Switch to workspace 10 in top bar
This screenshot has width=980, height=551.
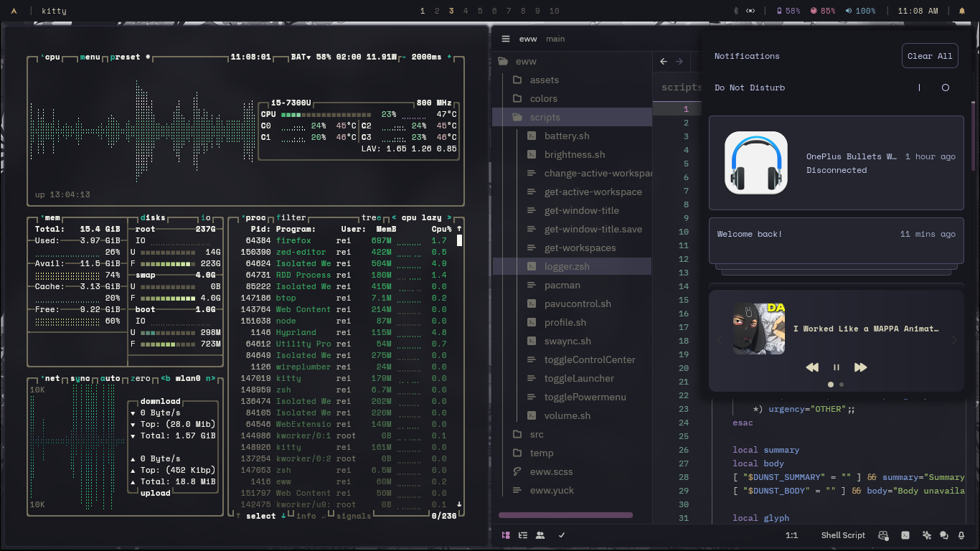tap(554, 11)
